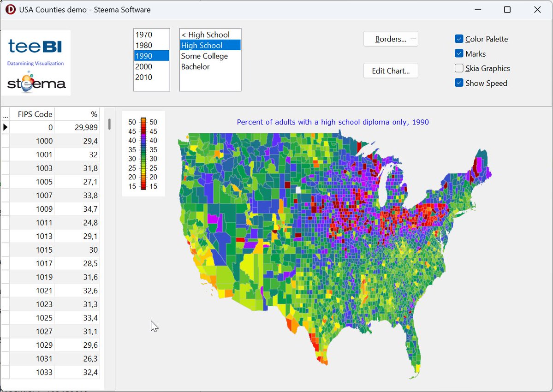Uncheck the Show Speed option
Screen dimensions: 553x392
pyautogui.click(x=459, y=83)
